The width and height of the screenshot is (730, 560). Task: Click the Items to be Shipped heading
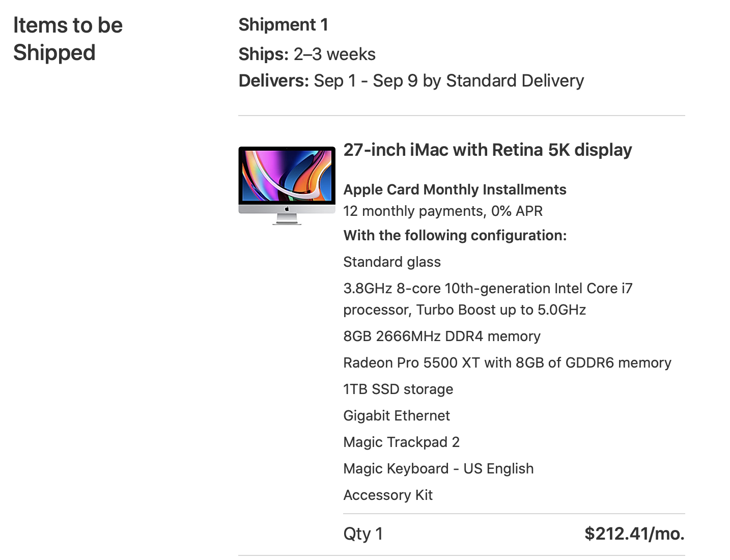tap(68, 39)
